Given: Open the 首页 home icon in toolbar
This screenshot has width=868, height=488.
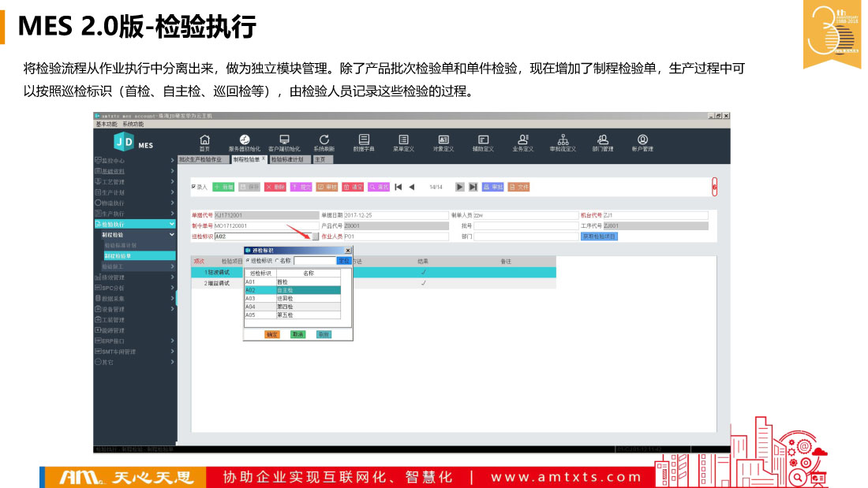Looking at the screenshot, I should click(204, 141).
